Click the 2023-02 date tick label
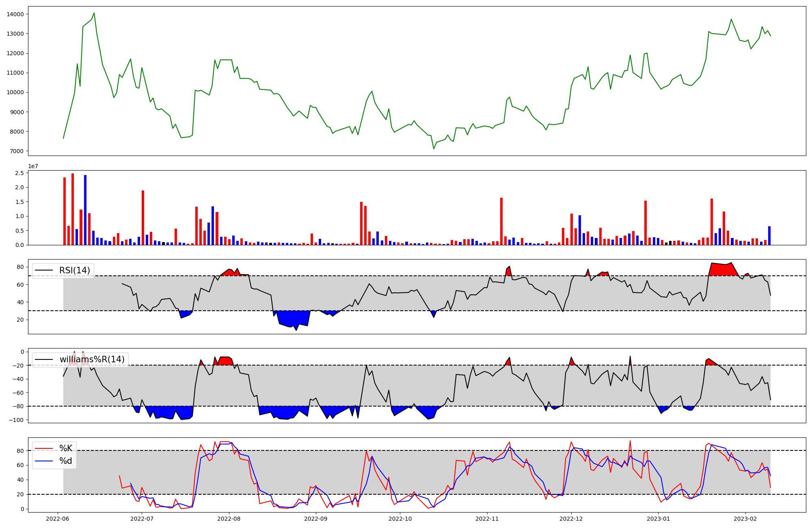Screen dimensions: 812x528 (745, 519)
